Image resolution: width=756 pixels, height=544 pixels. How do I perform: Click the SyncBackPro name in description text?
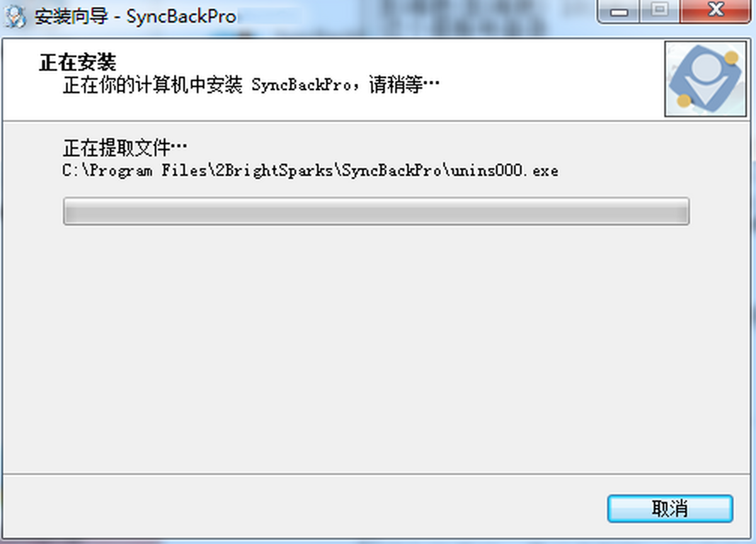301,85
